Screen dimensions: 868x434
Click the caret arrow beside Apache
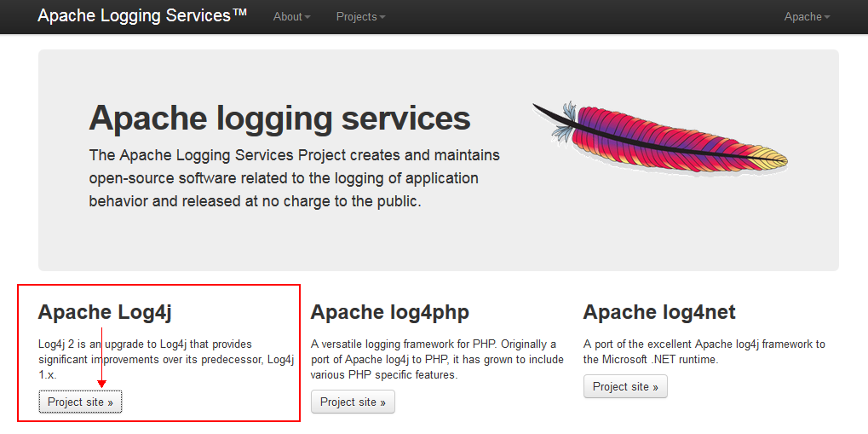[827, 17]
